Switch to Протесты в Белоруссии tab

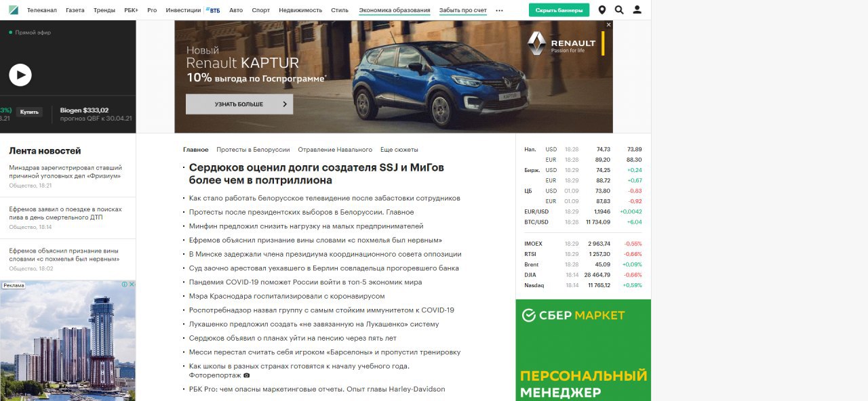coord(253,150)
